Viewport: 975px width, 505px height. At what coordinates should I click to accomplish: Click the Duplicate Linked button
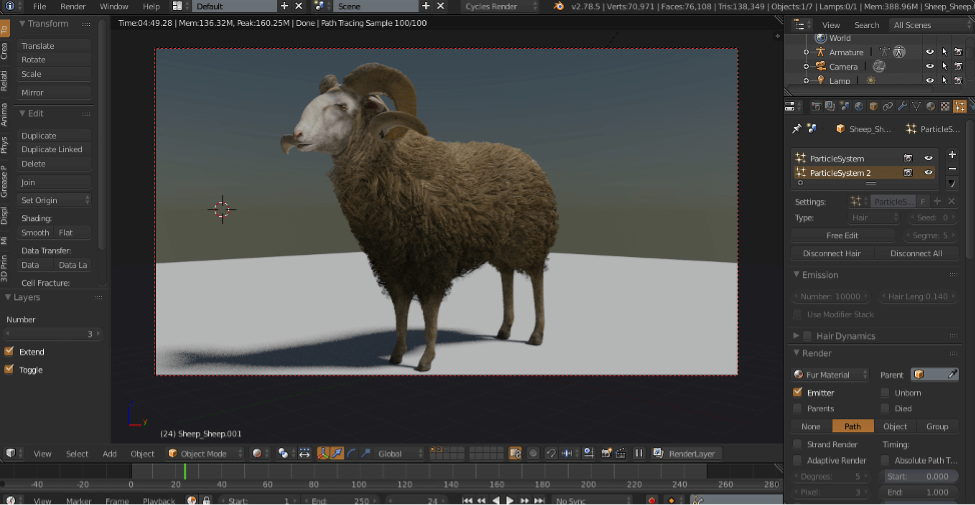[54, 149]
